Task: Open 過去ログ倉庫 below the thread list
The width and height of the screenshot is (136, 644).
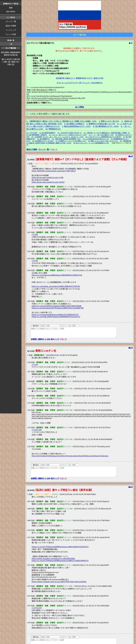Action: pyautogui.click(x=32, y=150)
